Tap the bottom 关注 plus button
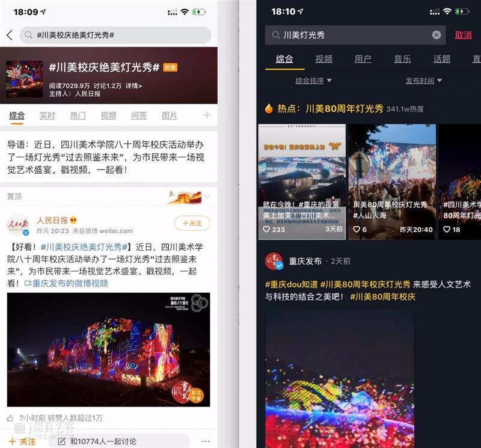Viewport: 481px width, 448px height. point(22,441)
